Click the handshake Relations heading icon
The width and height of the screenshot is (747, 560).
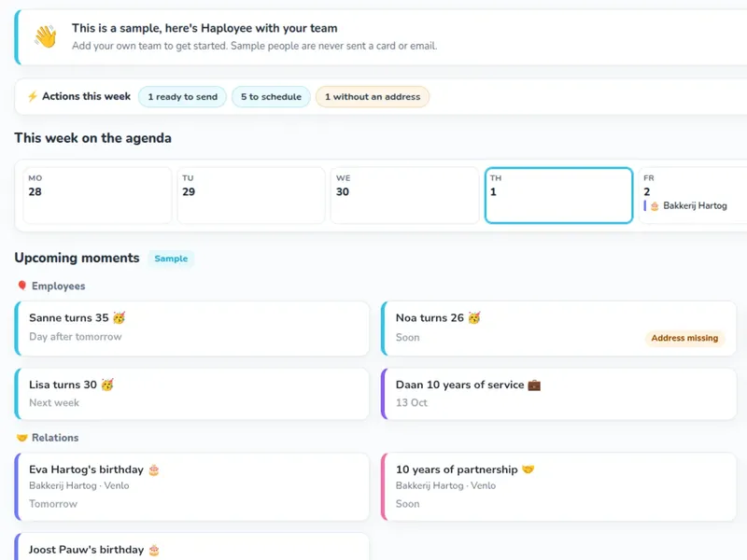[x=21, y=438]
